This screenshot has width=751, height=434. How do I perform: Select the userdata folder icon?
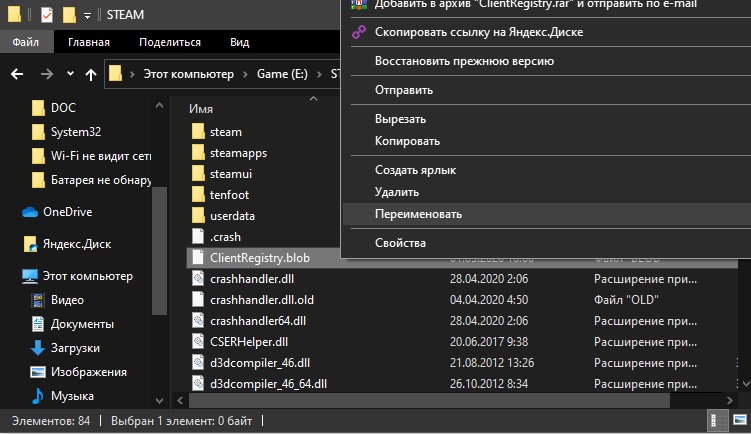198,216
